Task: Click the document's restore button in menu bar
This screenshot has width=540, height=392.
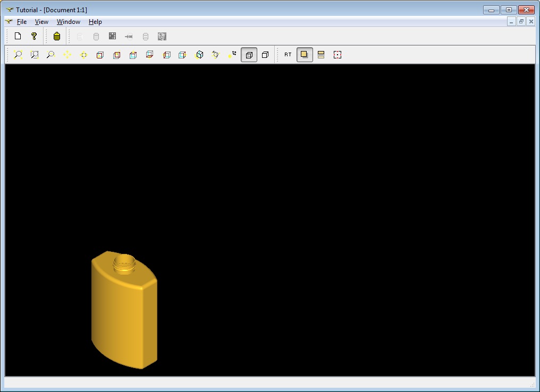Action: pyautogui.click(x=521, y=22)
